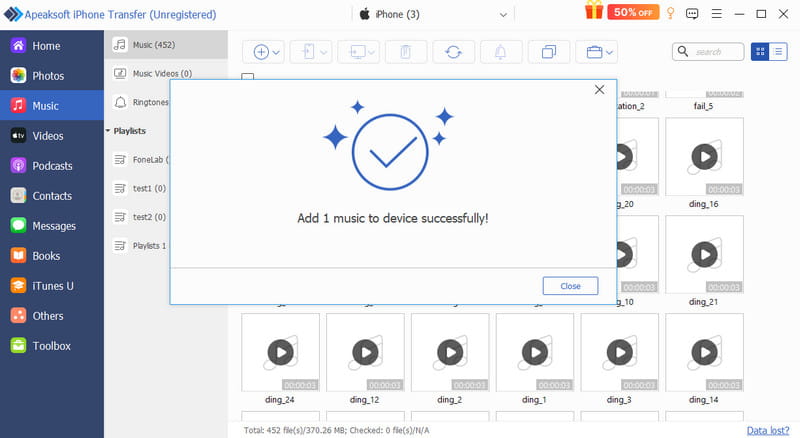Click the Close button in dialog
Screen dimensions: 800x438
tap(570, 286)
